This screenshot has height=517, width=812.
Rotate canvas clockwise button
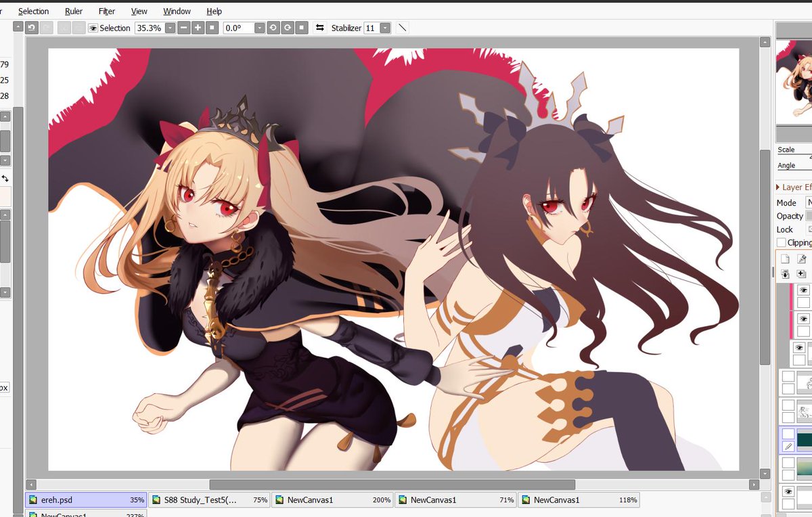[287, 28]
